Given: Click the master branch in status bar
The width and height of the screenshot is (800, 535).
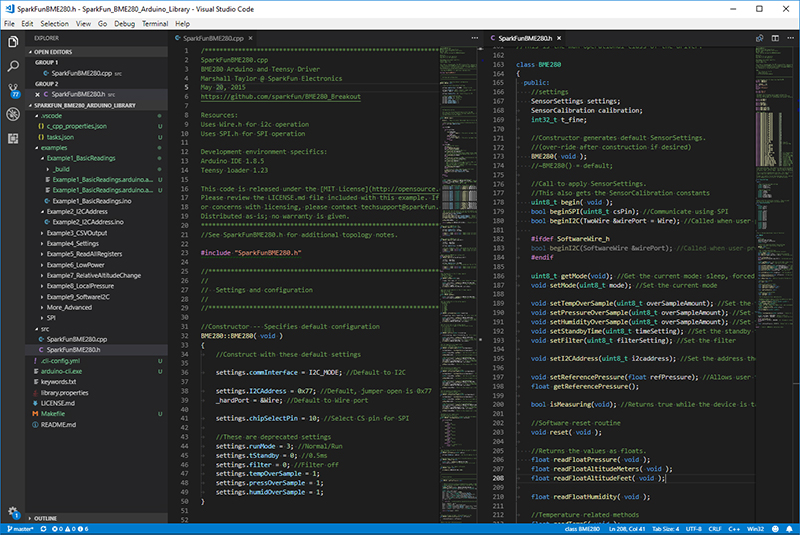Looking at the screenshot, I should click(x=21, y=529).
